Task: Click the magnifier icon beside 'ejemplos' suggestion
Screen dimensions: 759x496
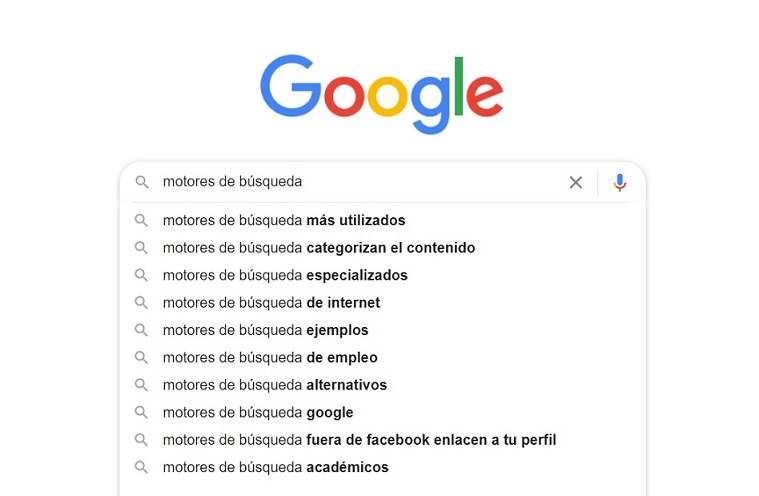Action: tap(141, 330)
